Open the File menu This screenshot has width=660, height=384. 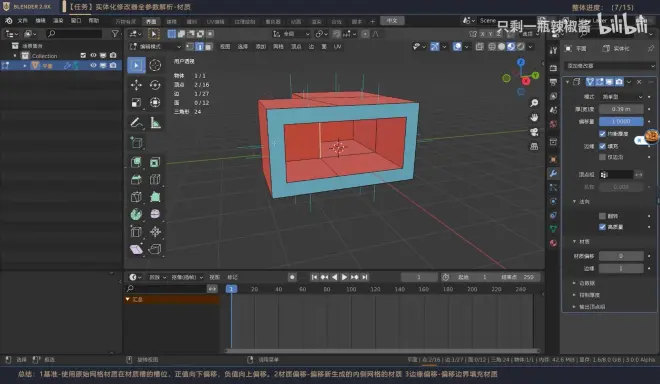click(x=22, y=21)
